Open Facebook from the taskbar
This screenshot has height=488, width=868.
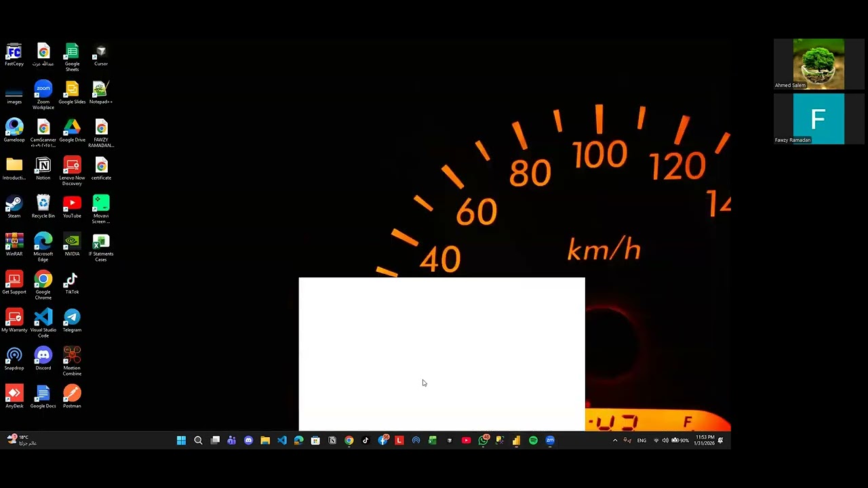(x=382, y=441)
